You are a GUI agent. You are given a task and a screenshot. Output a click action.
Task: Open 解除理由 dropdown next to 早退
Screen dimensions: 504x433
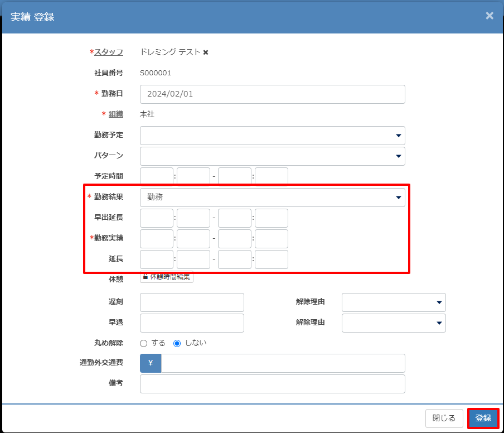[x=394, y=323]
